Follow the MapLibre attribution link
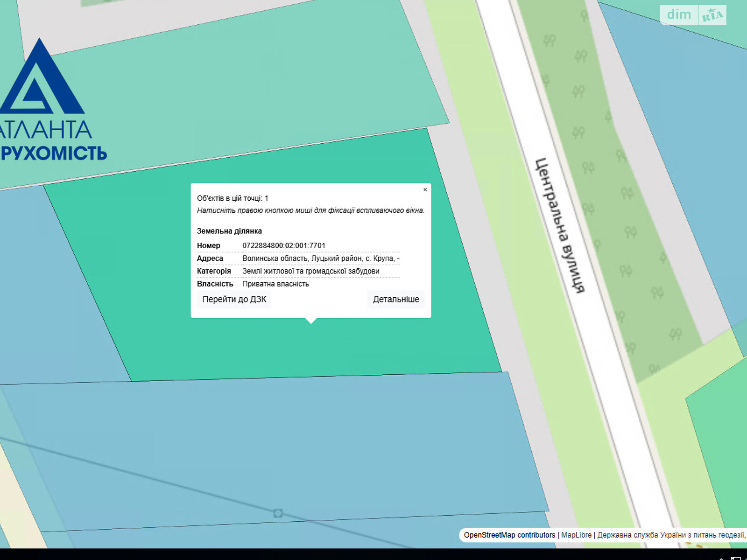The height and width of the screenshot is (560, 747). [x=576, y=535]
